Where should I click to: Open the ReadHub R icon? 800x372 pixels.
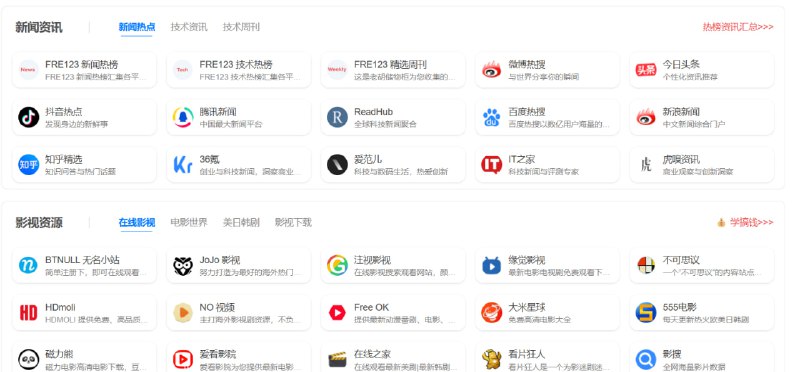pos(337,117)
